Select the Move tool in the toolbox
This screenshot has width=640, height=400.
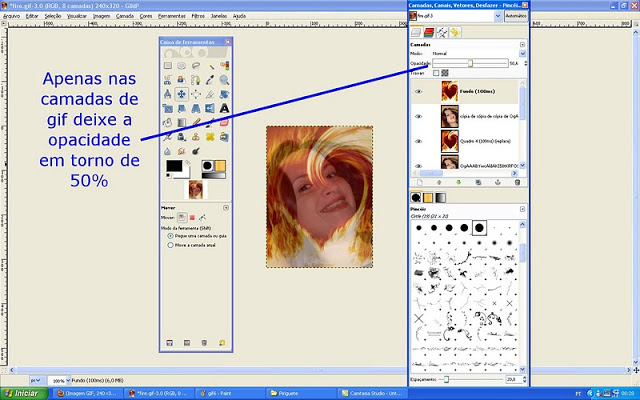point(182,95)
